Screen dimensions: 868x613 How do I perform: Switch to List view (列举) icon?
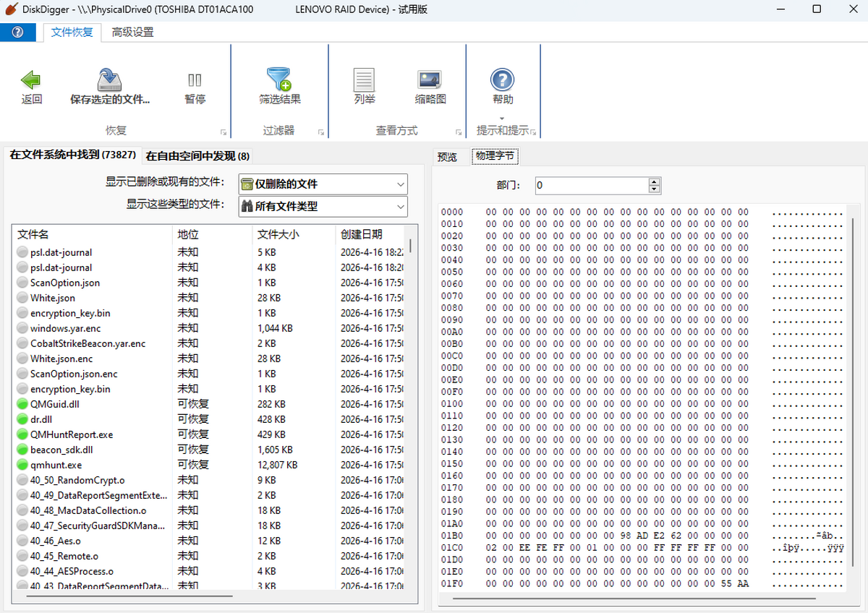(364, 80)
